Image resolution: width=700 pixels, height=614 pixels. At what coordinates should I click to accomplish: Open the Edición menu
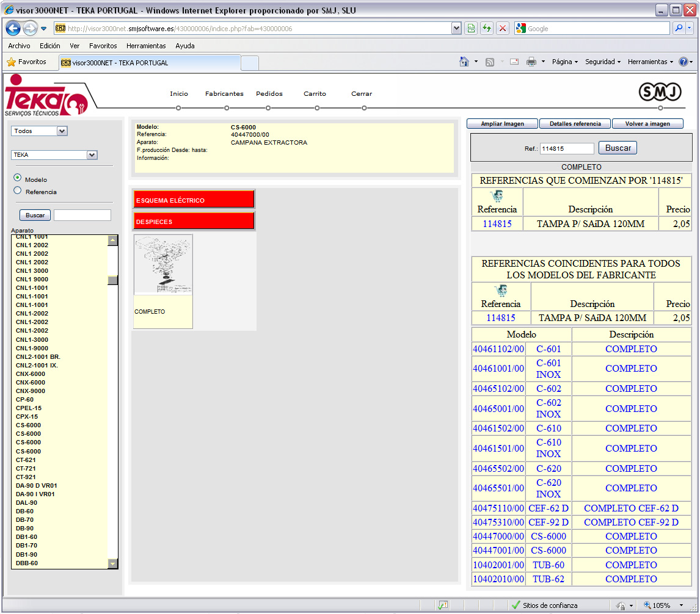[x=49, y=46]
